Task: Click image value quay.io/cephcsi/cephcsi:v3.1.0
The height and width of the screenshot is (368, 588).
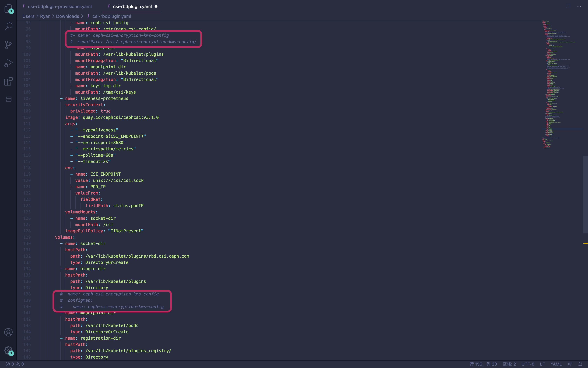Action: 121,117
